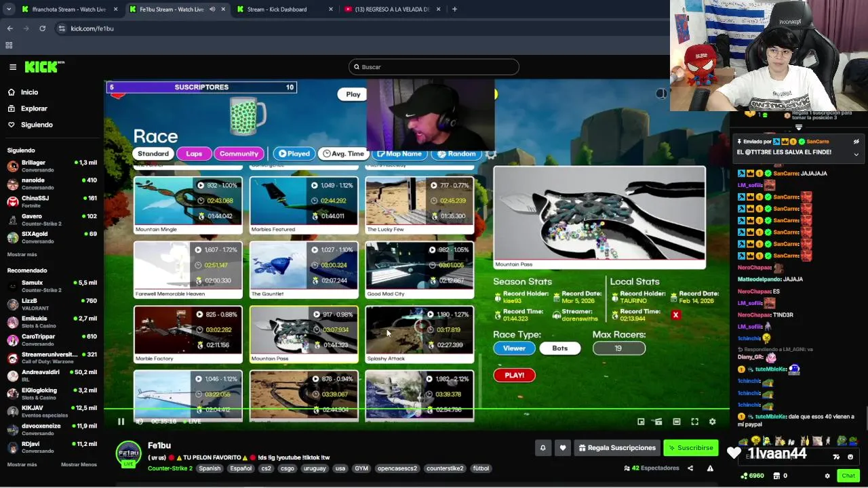Open KIKJAV recommended channel

(x=52, y=411)
